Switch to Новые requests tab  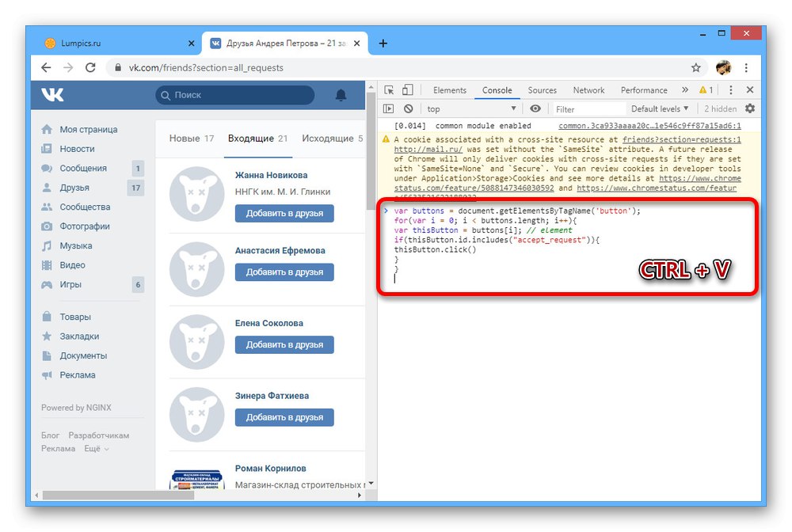[x=192, y=139]
